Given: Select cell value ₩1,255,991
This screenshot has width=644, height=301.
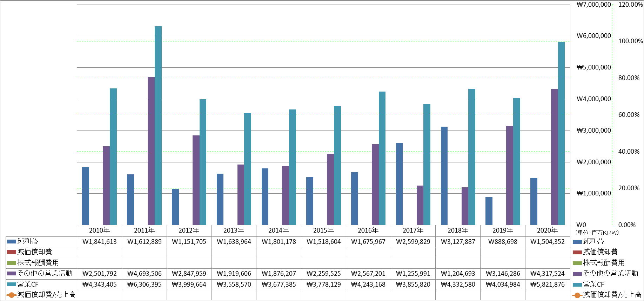Looking at the screenshot, I should tap(413, 274).
